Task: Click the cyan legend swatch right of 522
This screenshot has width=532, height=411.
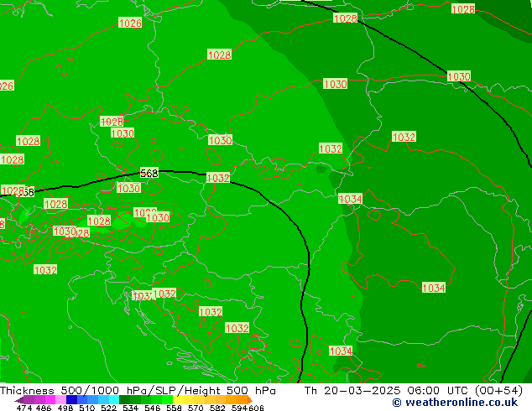Action: coord(114,400)
